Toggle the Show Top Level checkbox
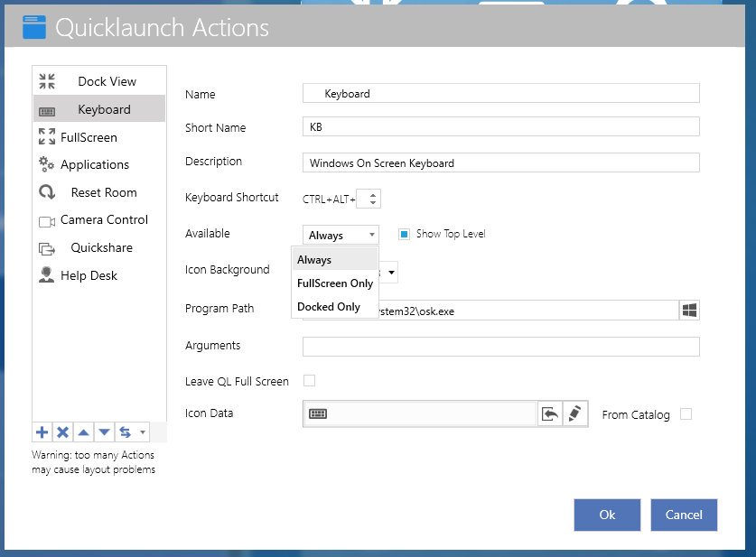The height and width of the screenshot is (557, 756). coord(404,234)
